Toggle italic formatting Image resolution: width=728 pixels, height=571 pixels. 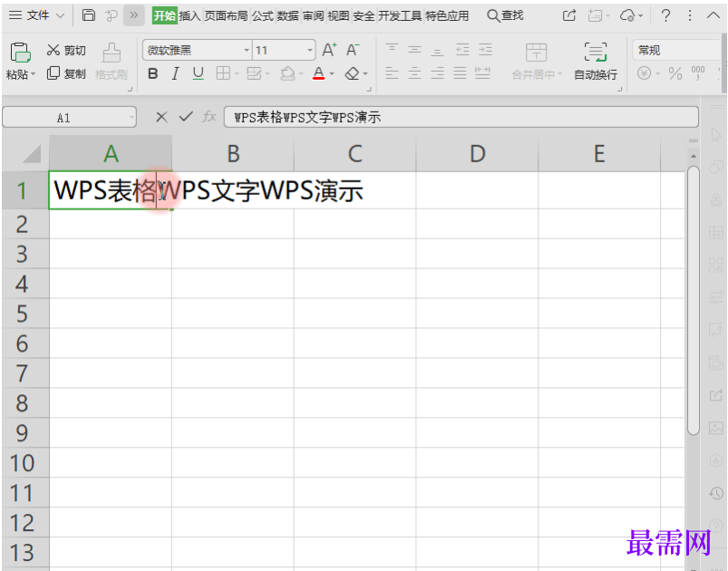(x=175, y=73)
